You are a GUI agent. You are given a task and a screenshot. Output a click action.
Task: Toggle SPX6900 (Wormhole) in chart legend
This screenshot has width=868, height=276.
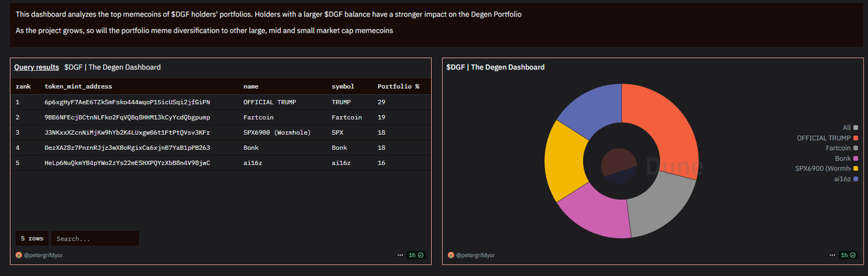coord(827,169)
